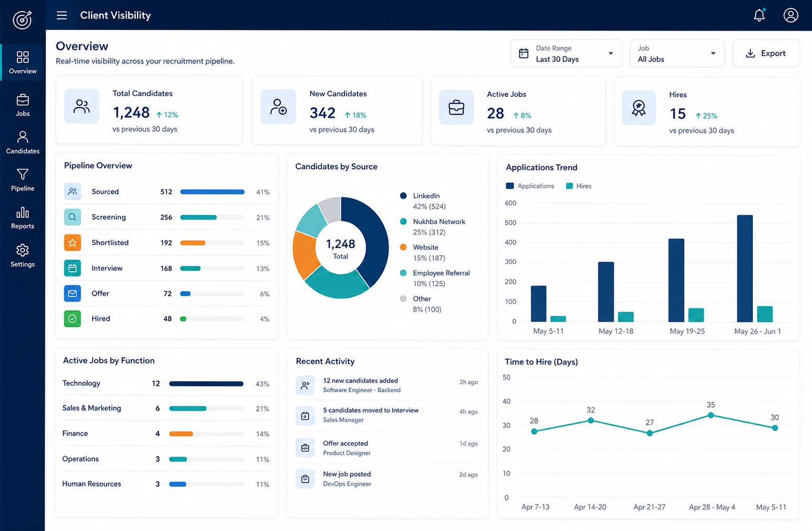This screenshot has width=812, height=531.
Task: Click the Export button
Action: click(766, 53)
